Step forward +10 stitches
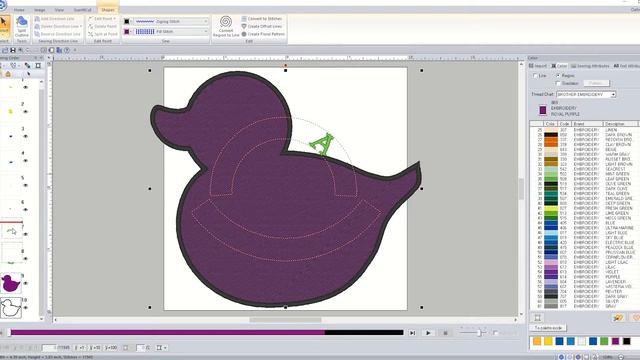Viewport: 640px width, 360px height. pyautogui.click(x=95, y=348)
